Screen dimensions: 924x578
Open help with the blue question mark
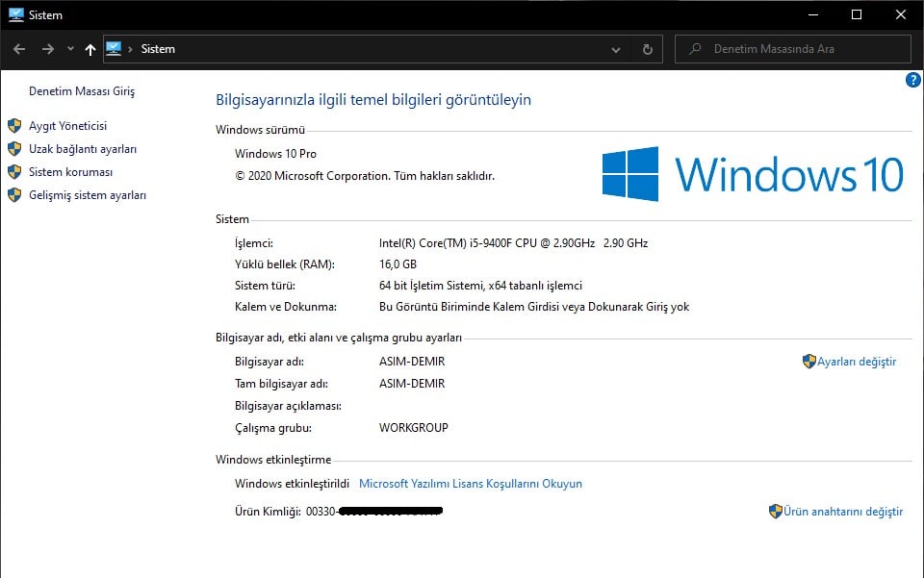click(912, 80)
